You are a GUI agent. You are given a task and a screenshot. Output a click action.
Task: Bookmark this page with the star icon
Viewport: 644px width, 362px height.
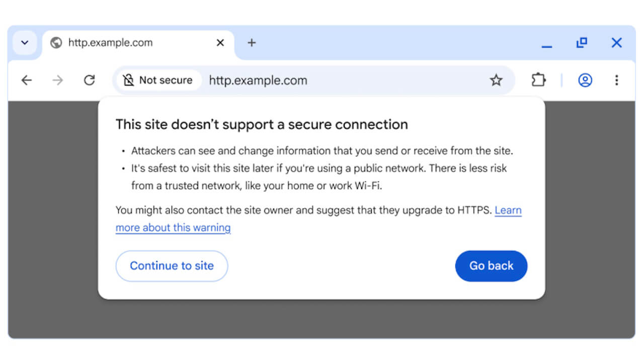496,80
